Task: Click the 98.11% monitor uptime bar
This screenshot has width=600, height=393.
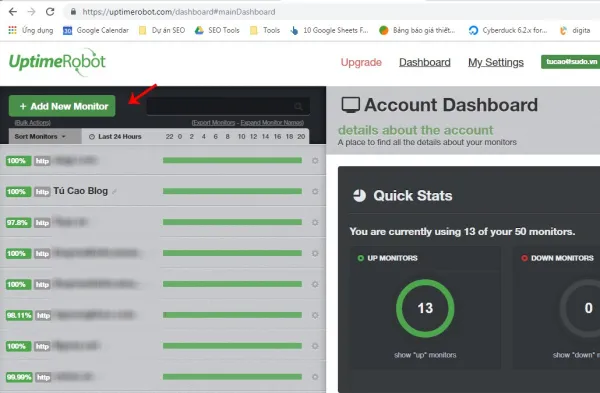Action: click(232, 315)
